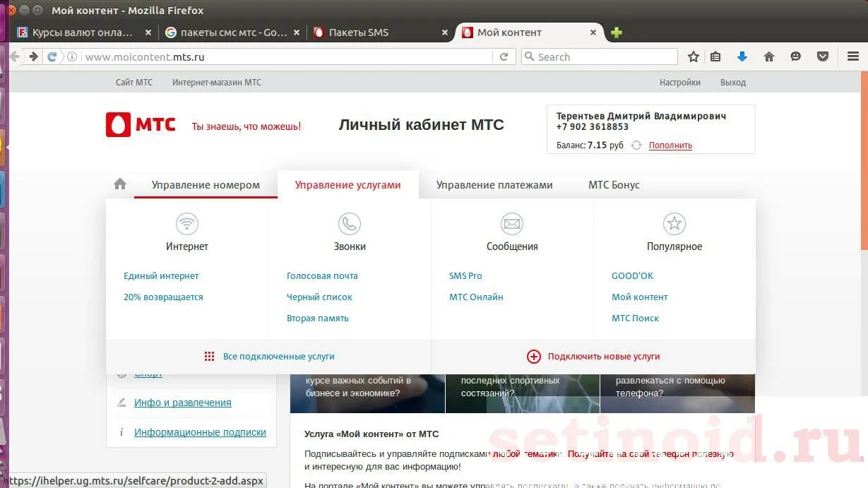868x488 pixels.
Task: Open Инфо и развлечения sidebar link
Action: coord(183,403)
